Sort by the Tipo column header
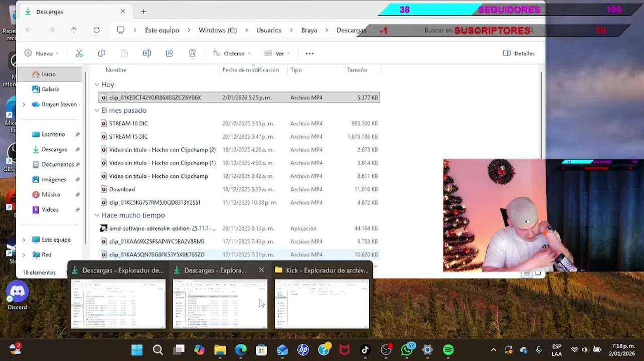Viewport: 644px width, 361px height. click(296, 70)
